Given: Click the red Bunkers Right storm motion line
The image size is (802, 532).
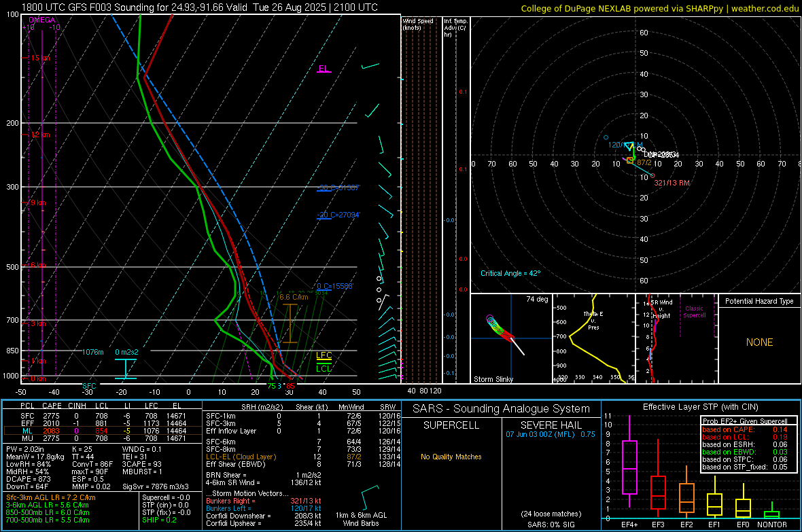Looking at the screenshot, I should point(264,501).
